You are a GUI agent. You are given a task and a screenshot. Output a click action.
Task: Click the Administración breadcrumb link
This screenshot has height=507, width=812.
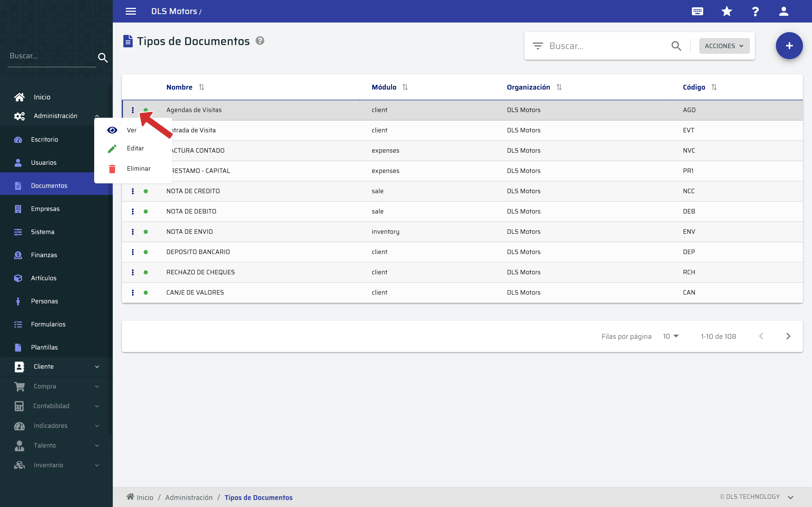click(x=189, y=497)
